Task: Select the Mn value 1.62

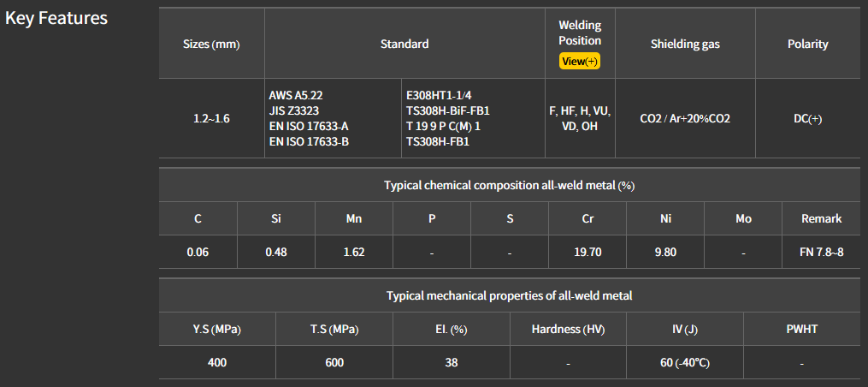Action: 353,253
